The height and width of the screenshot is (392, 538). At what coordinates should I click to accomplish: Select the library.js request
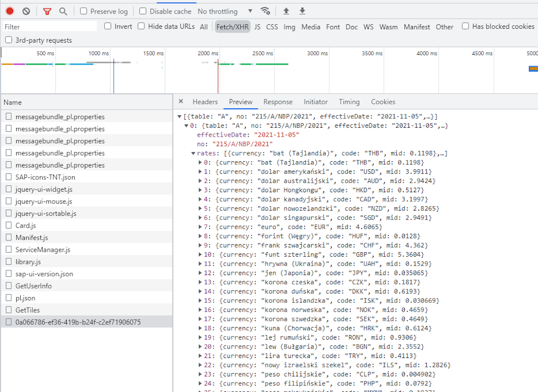(87, 262)
